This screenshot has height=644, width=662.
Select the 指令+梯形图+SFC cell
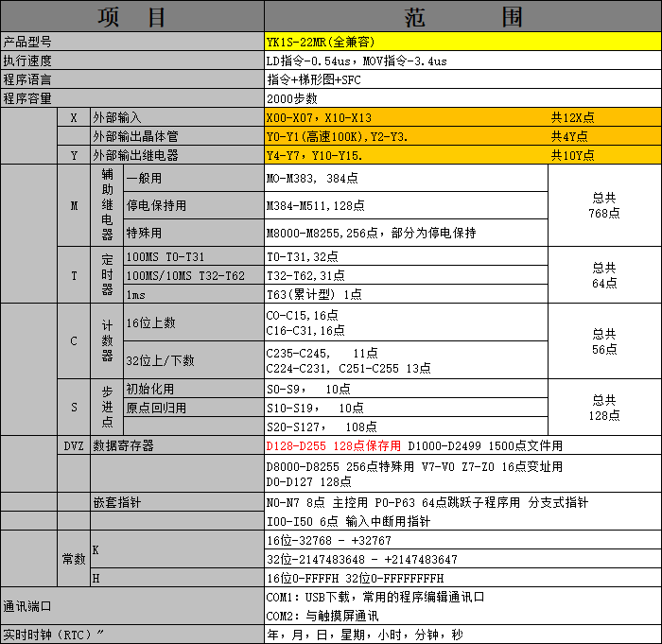(462, 79)
